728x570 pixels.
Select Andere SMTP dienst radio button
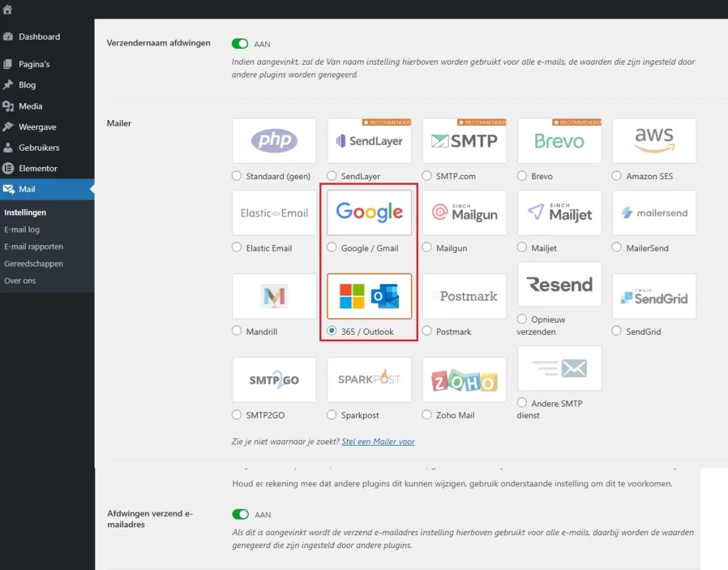coord(522,403)
